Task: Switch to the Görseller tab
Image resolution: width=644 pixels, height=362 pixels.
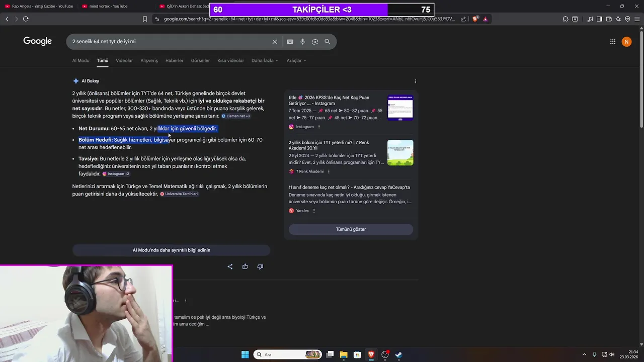Action: (x=200, y=61)
